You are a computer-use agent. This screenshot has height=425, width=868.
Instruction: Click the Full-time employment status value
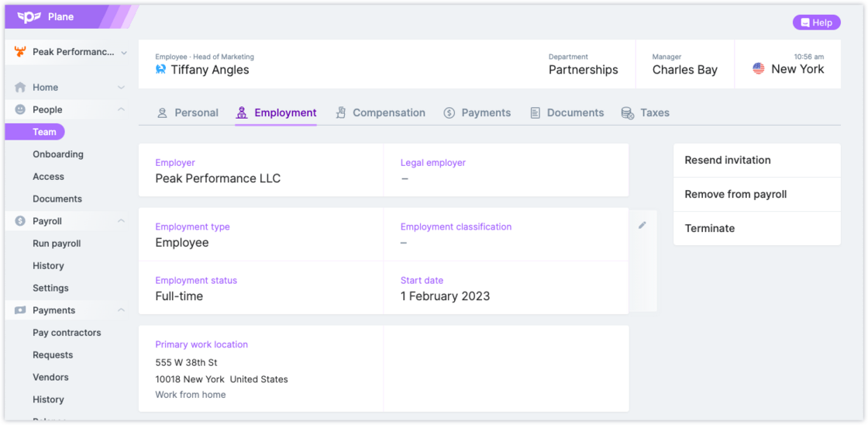[x=179, y=296]
